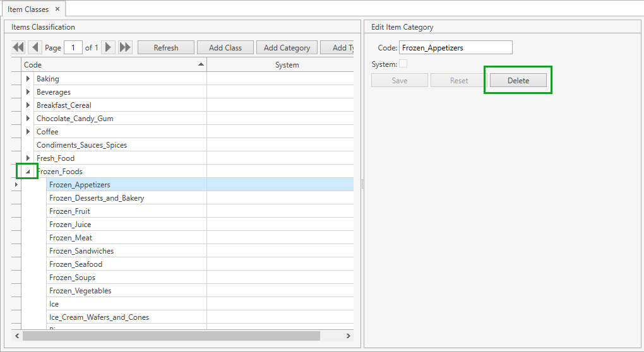Expand the Coffee class node
Screen dimensions: 644x352
28,132
